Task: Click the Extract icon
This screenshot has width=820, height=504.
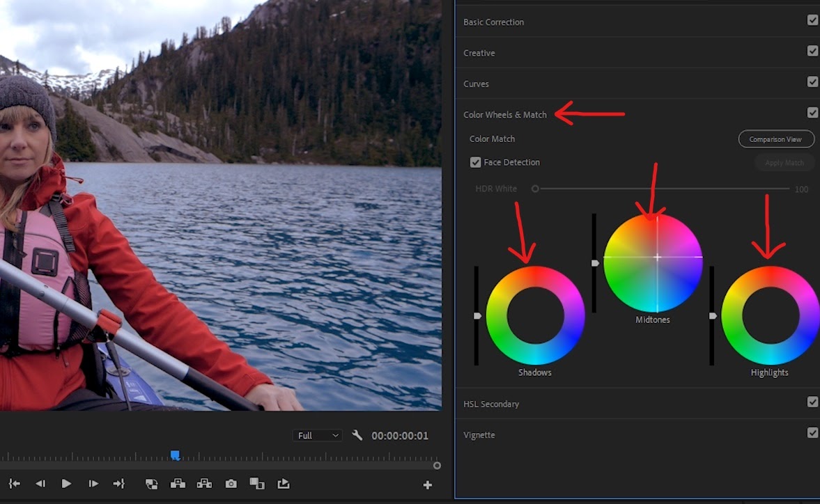Action: pos(204,484)
